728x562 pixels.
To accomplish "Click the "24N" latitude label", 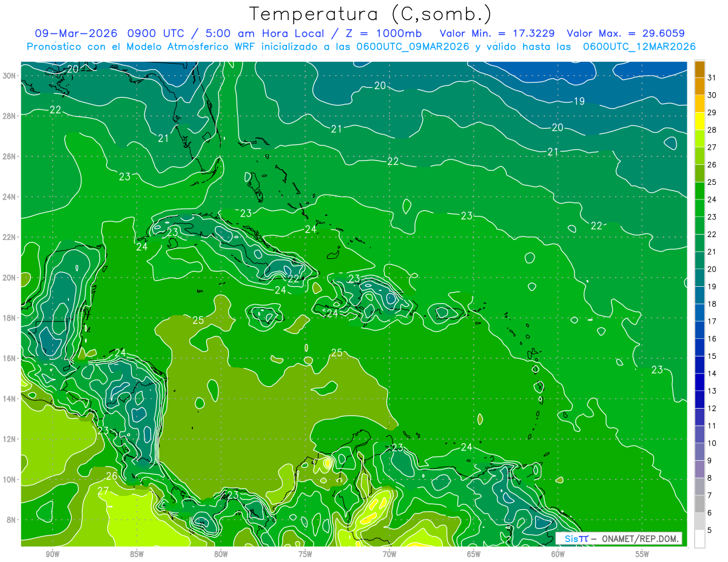I will tap(10, 196).
